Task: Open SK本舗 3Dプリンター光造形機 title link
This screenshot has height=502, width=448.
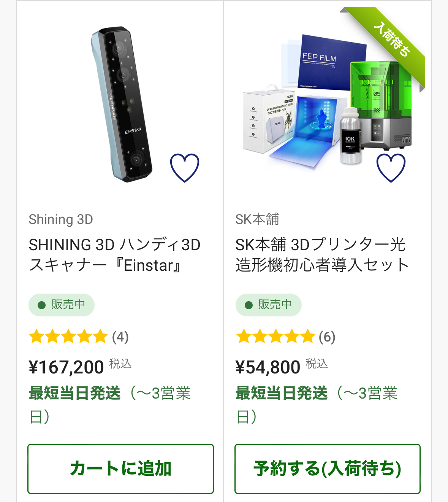Action: (x=321, y=255)
